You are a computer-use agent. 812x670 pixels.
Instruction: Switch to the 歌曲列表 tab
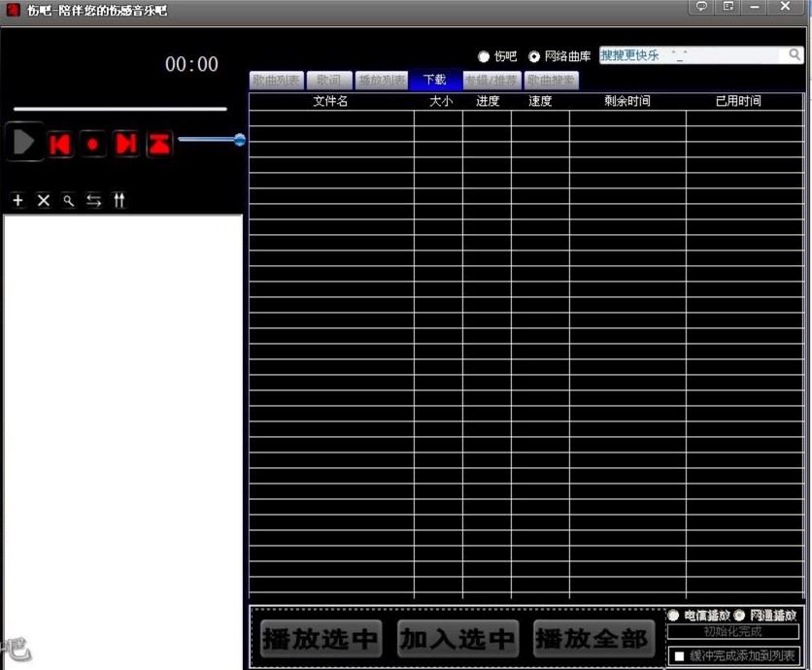(x=277, y=81)
